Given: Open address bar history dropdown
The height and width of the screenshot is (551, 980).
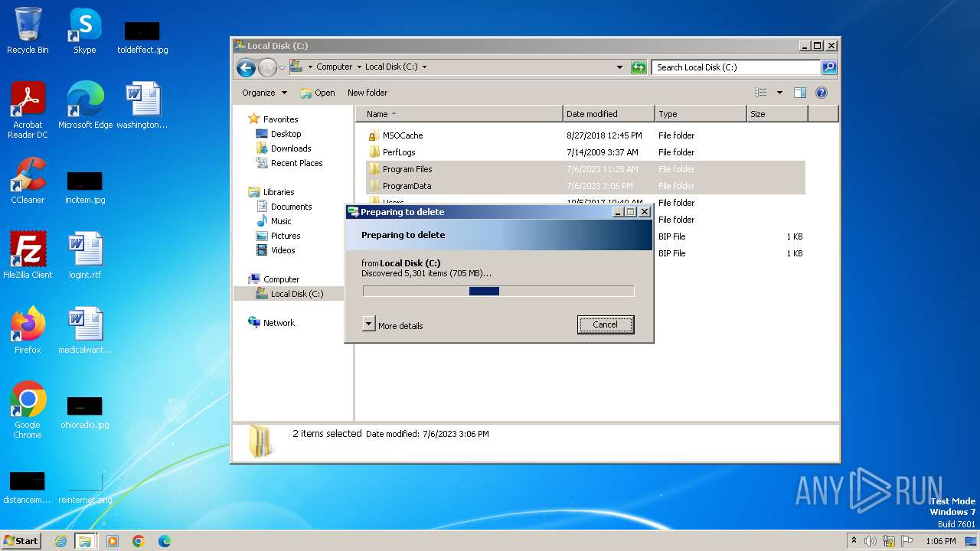Looking at the screenshot, I should coord(619,67).
